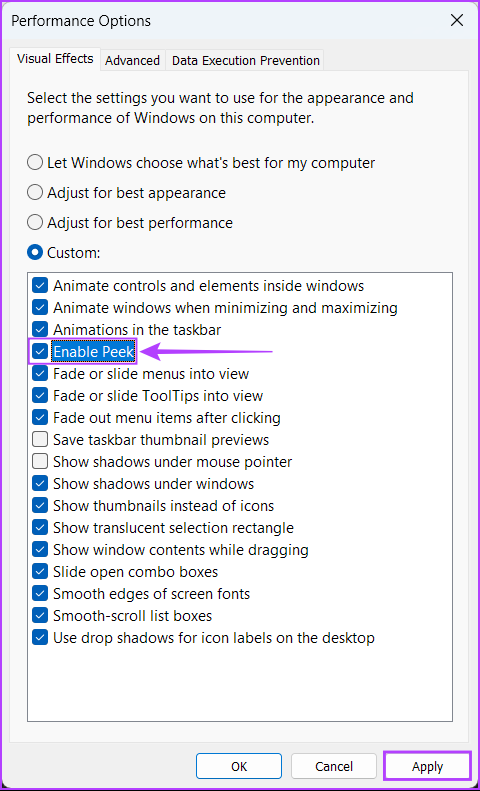The width and height of the screenshot is (480, 791).
Task: Select the Custom radio option
Action: [35, 252]
